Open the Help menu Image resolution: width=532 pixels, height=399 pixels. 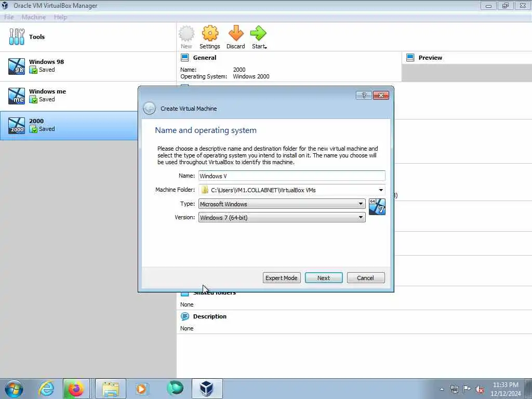click(60, 17)
